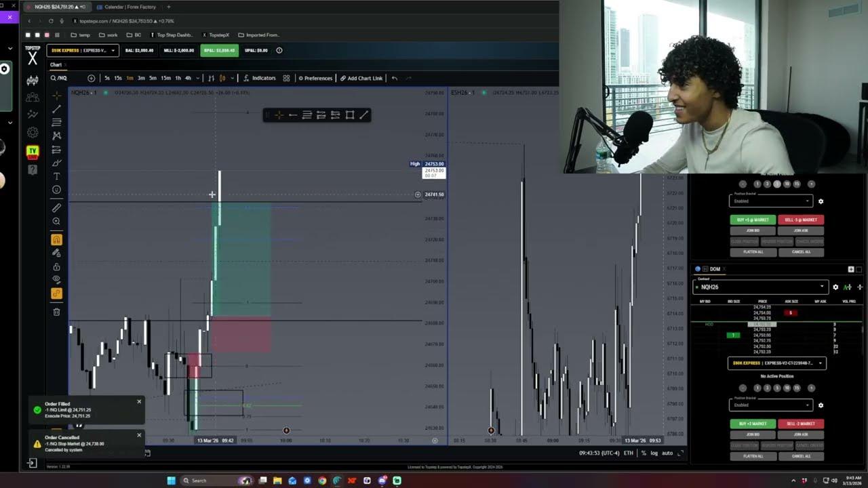
Task: Toggle hide drawings eye icon
Action: (56, 279)
